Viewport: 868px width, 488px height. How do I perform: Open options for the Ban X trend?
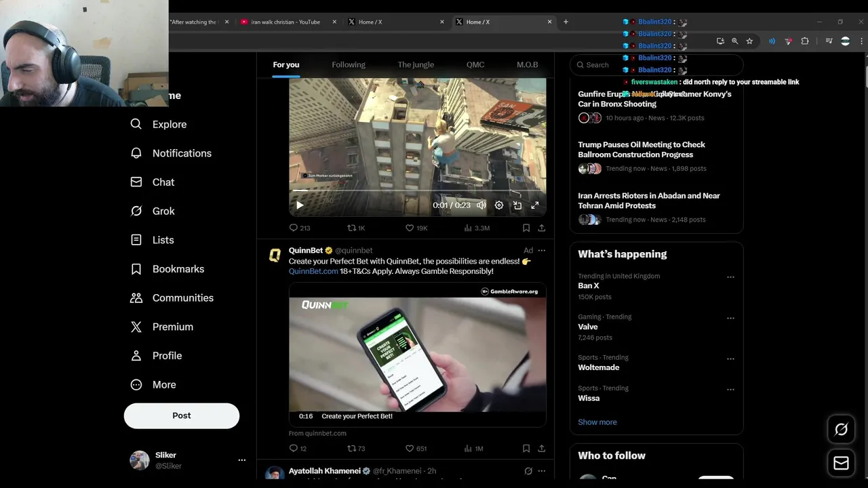click(x=730, y=277)
